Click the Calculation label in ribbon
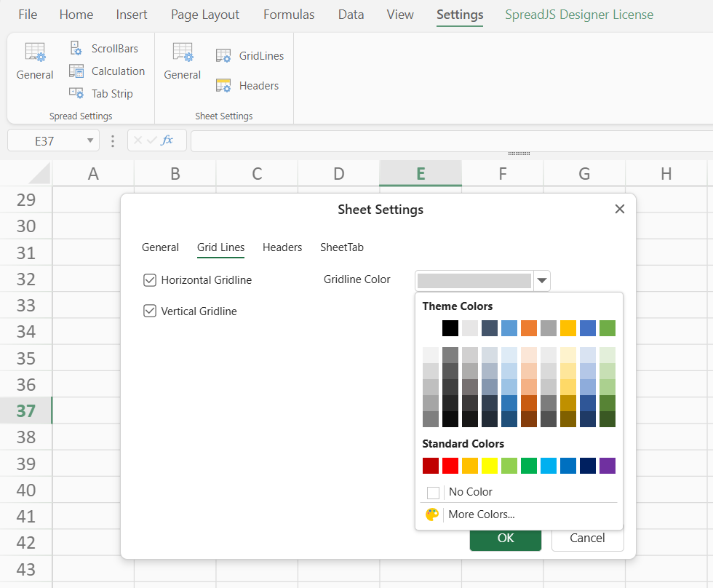 pos(118,71)
